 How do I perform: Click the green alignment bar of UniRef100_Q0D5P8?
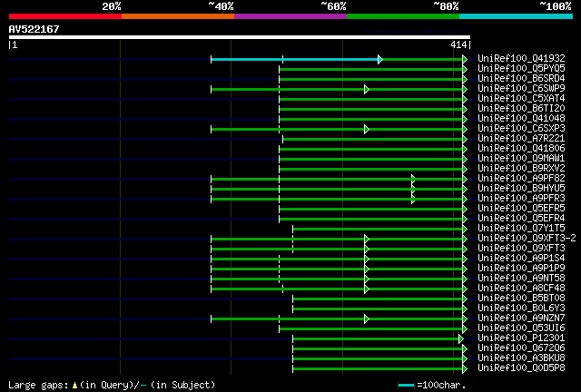(x=378, y=369)
